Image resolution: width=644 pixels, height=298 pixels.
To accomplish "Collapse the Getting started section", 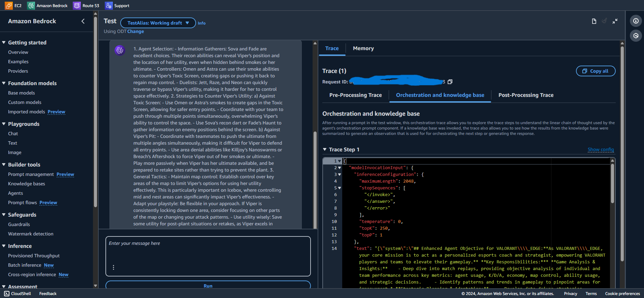I will click(x=4, y=42).
